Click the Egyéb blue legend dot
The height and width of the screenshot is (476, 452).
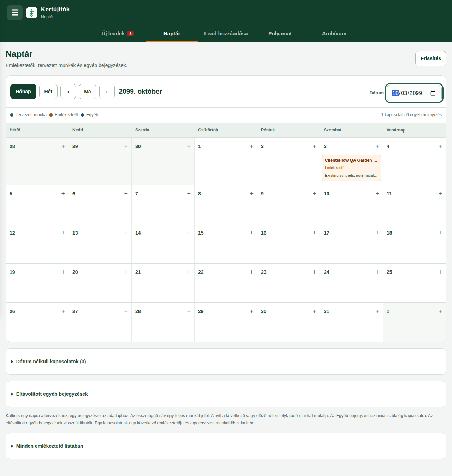83,115
